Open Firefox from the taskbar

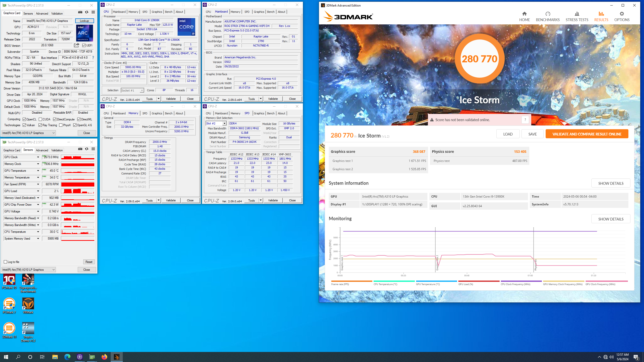pyautogui.click(x=104, y=357)
